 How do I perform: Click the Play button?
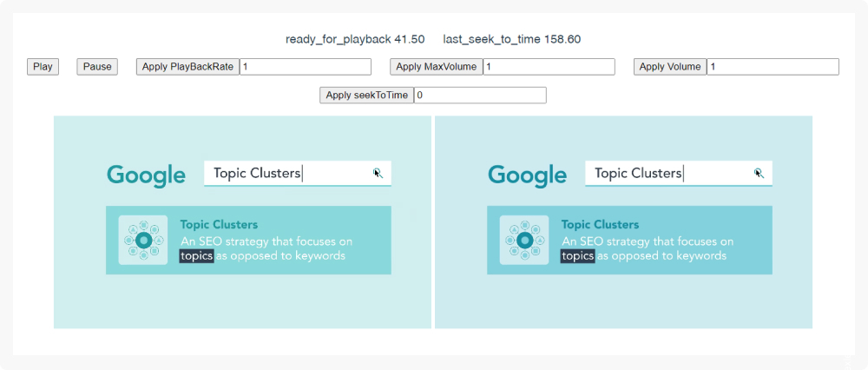pyautogui.click(x=43, y=67)
